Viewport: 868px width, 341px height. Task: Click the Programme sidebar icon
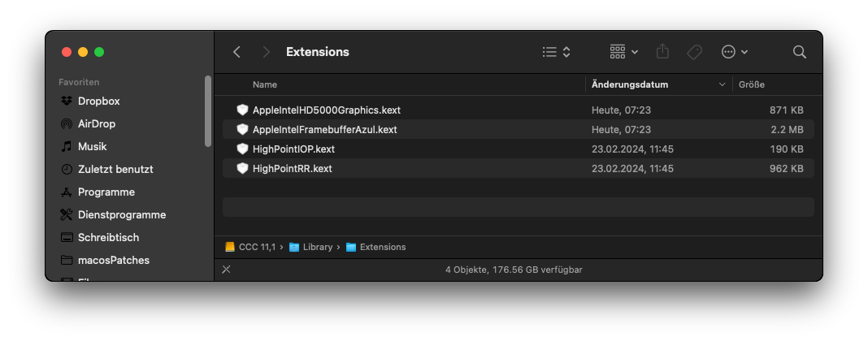pos(67,192)
